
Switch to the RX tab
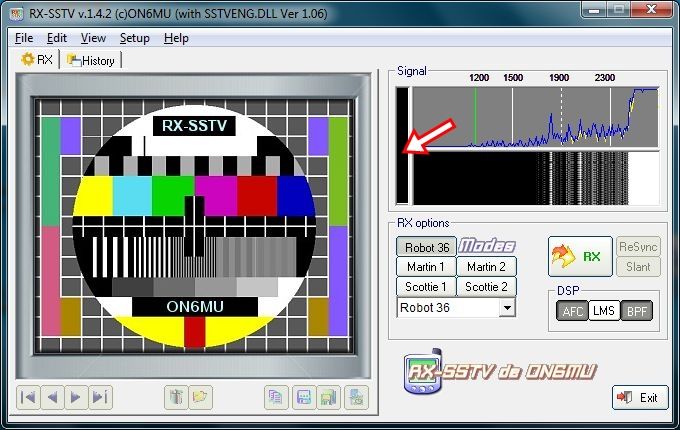click(37, 59)
